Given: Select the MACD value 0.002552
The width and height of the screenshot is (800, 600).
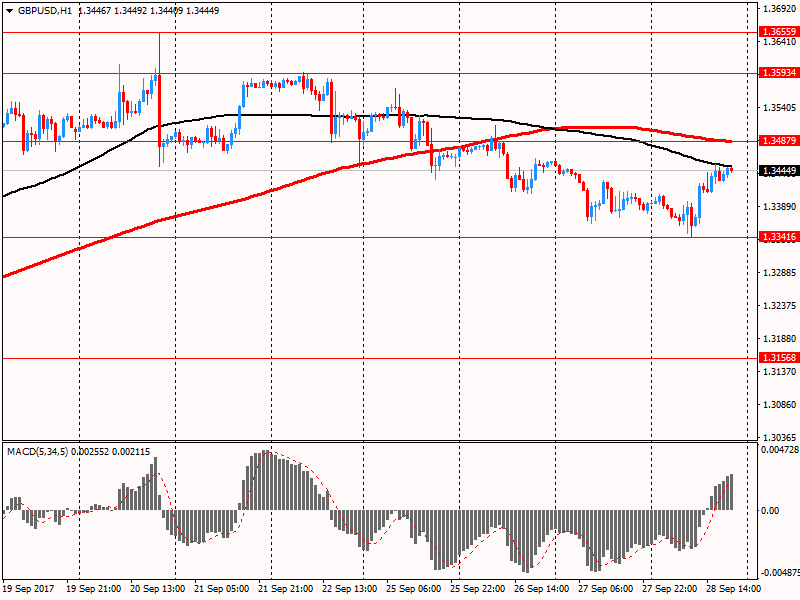Looking at the screenshot, I should (x=90, y=452).
